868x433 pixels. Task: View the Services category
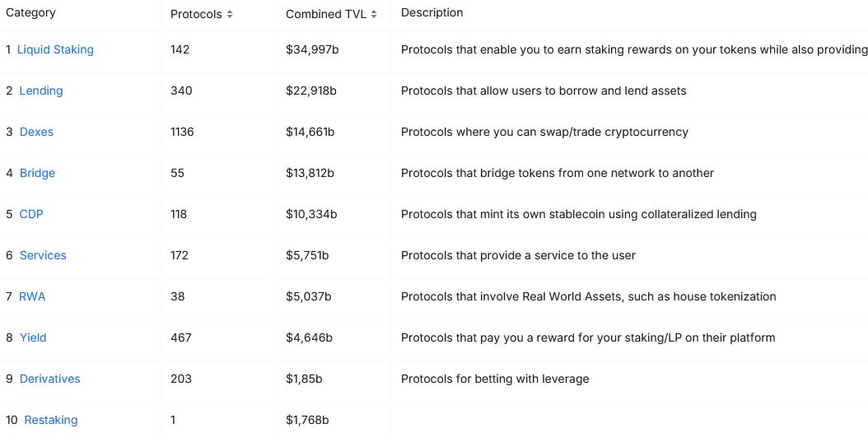(43, 255)
